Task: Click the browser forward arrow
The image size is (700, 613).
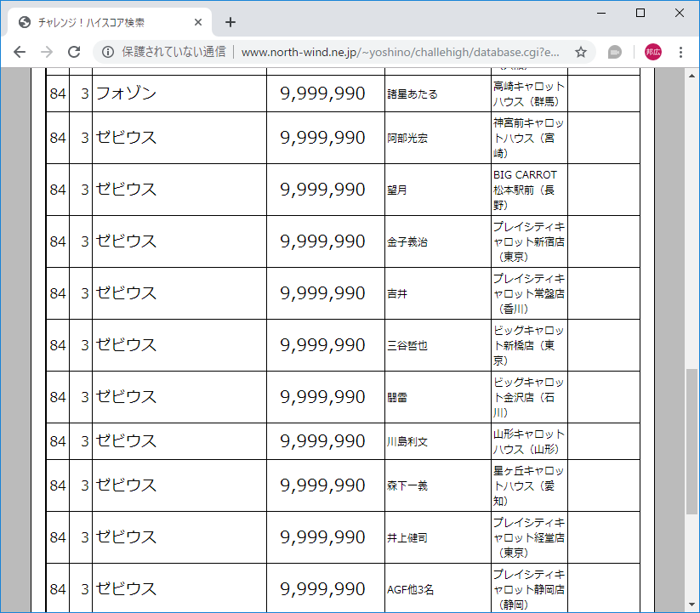Action: point(47,52)
